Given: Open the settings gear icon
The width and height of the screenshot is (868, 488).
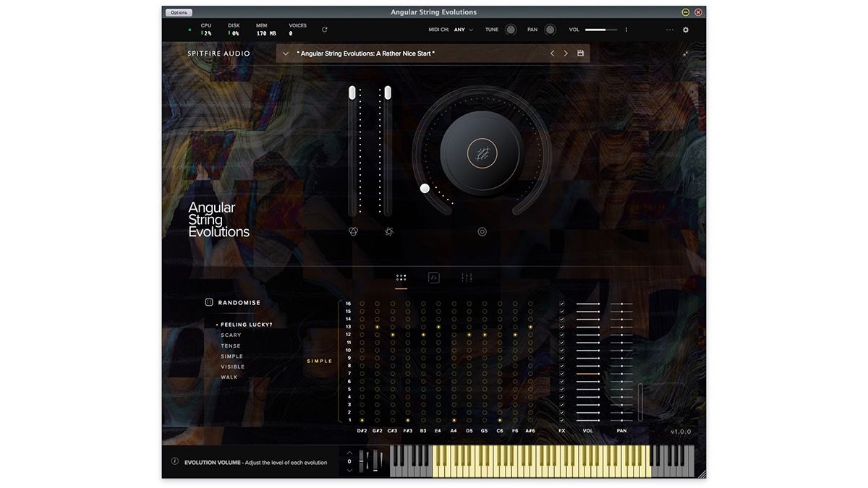Looking at the screenshot, I should (686, 30).
